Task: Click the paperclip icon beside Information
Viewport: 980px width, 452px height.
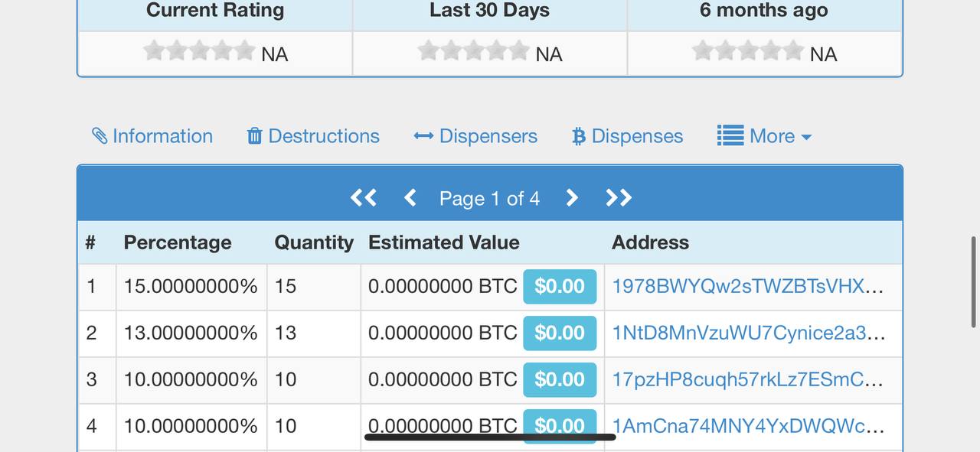Action: coord(100,136)
